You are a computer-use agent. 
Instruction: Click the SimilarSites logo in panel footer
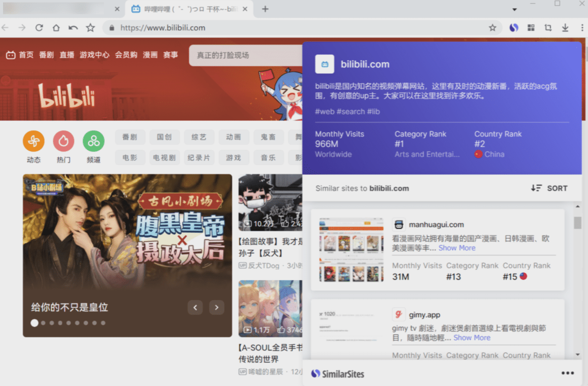tap(337, 374)
